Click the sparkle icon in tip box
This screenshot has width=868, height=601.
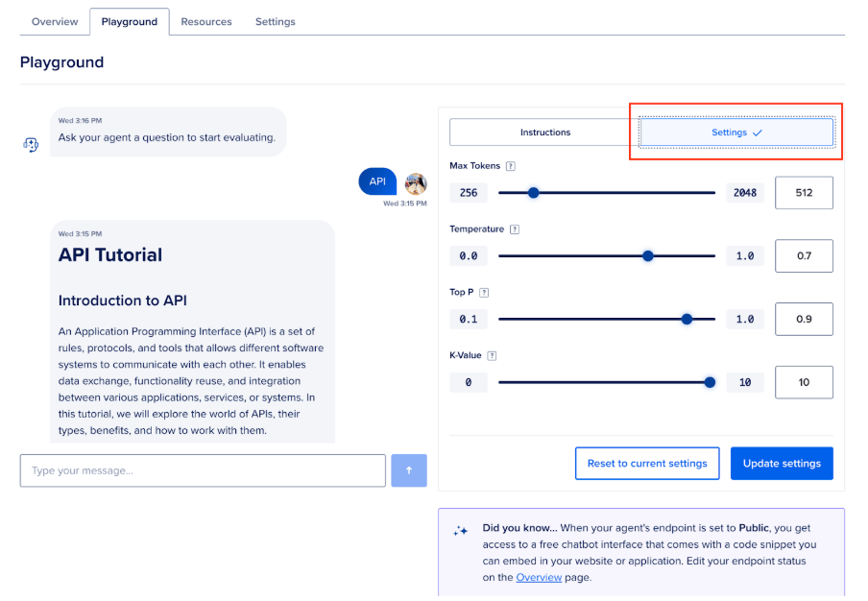tap(460, 531)
